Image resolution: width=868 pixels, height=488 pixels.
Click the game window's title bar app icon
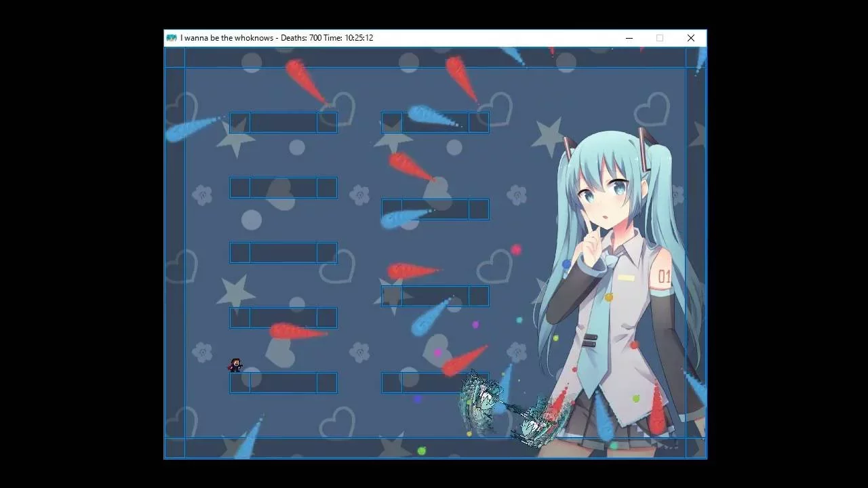pyautogui.click(x=172, y=38)
